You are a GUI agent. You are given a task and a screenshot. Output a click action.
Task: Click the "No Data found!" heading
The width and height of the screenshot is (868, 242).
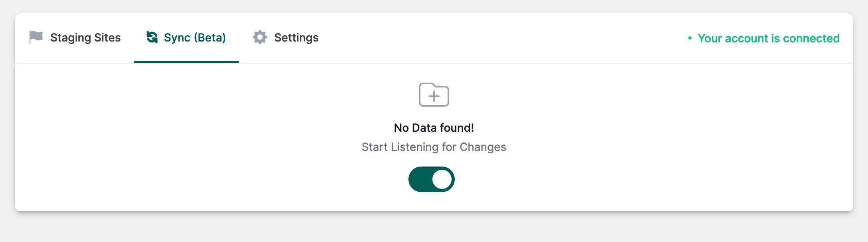(x=434, y=128)
